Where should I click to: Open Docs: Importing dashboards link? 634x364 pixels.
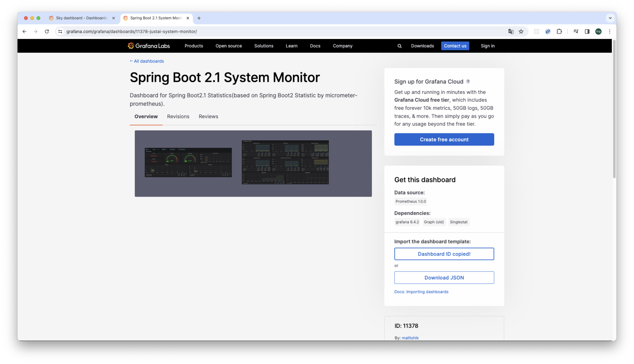point(421,292)
